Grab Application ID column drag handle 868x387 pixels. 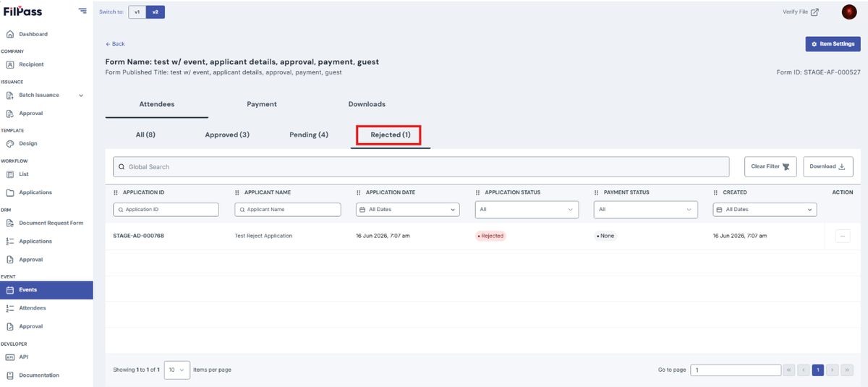pos(116,192)
